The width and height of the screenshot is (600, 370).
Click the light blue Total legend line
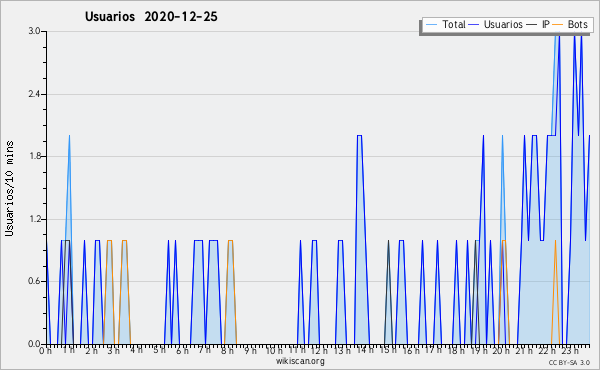(431, 25)
